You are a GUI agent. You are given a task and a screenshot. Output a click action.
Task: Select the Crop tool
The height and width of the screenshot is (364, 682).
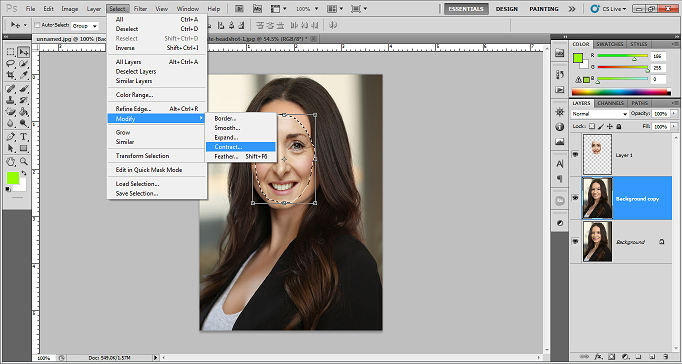point(10,75)
